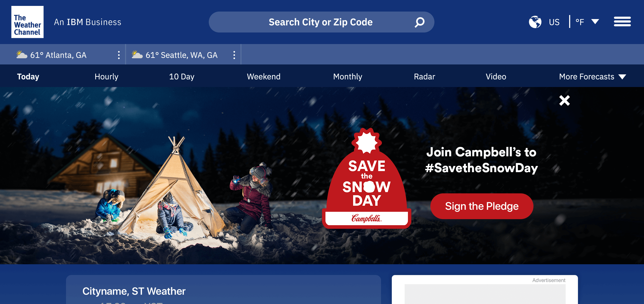Viewport: 644px width, 304px height.
Task: Click The Weather Channel logo
Action: 27,22
